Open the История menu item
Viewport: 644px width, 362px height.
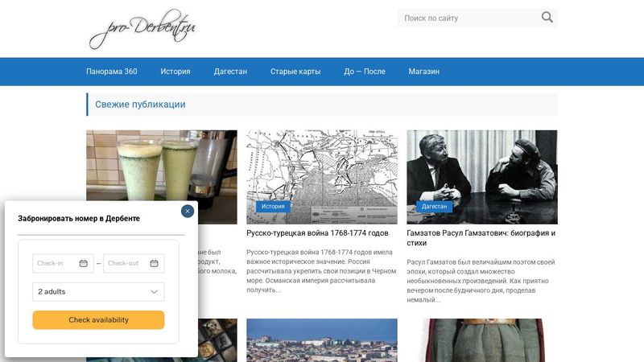tap(175, 72)
